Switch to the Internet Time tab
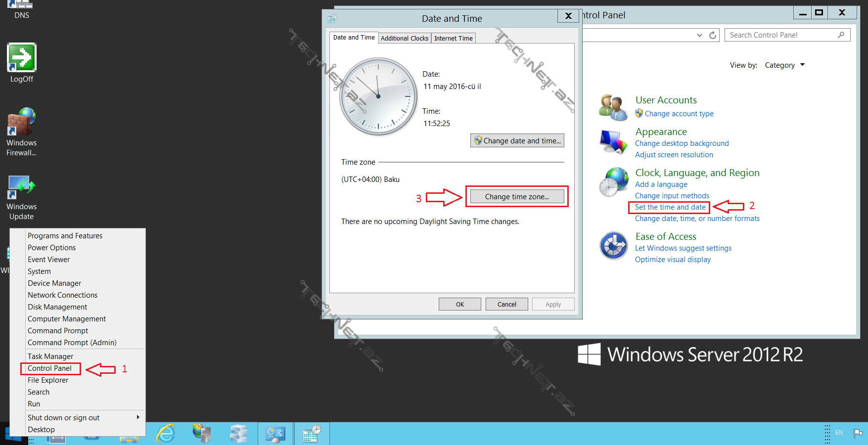Image resolution: width=868 pixels, height=445 pixels. [453, 38]
